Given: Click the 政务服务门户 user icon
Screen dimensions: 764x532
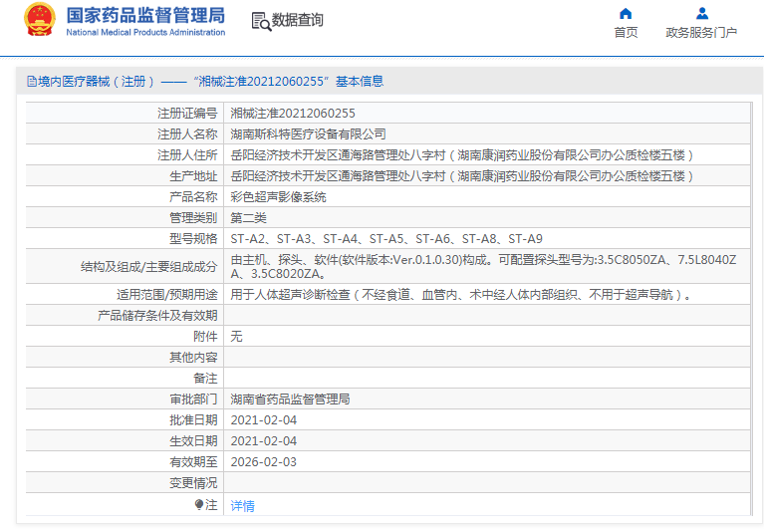Looking at the screenshot, I should 701,13.
